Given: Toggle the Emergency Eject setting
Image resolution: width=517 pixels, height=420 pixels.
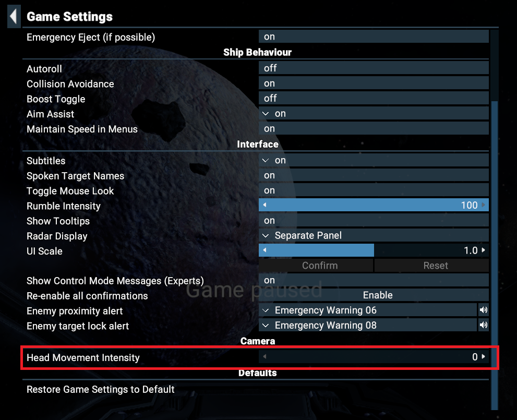Looking at the screenshot, I should (x=374, y=37).
